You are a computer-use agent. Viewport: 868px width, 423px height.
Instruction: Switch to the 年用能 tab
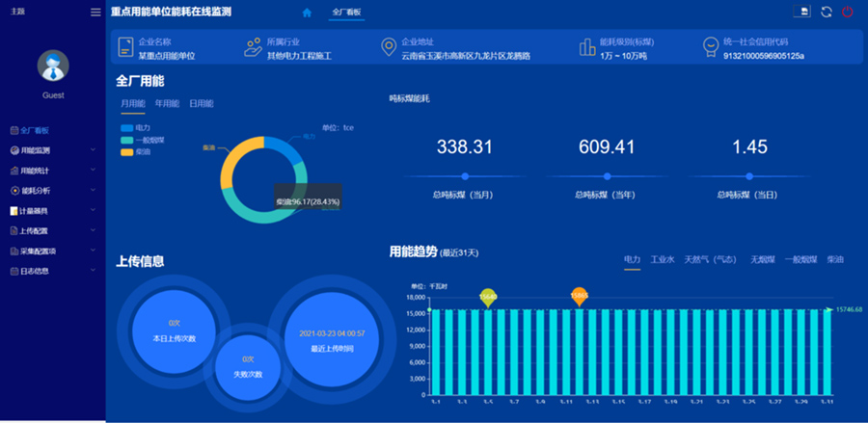(167, 103)
